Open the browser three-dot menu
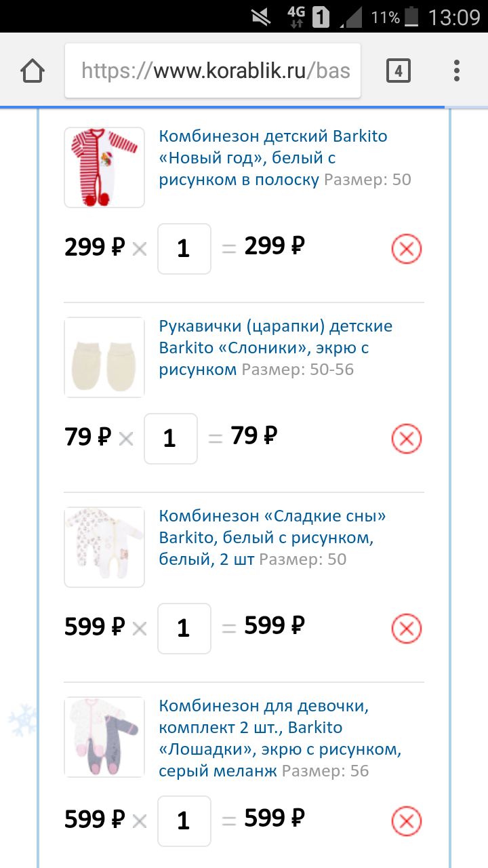This screenshot has height=868, width=488. [x=457, y=71]
